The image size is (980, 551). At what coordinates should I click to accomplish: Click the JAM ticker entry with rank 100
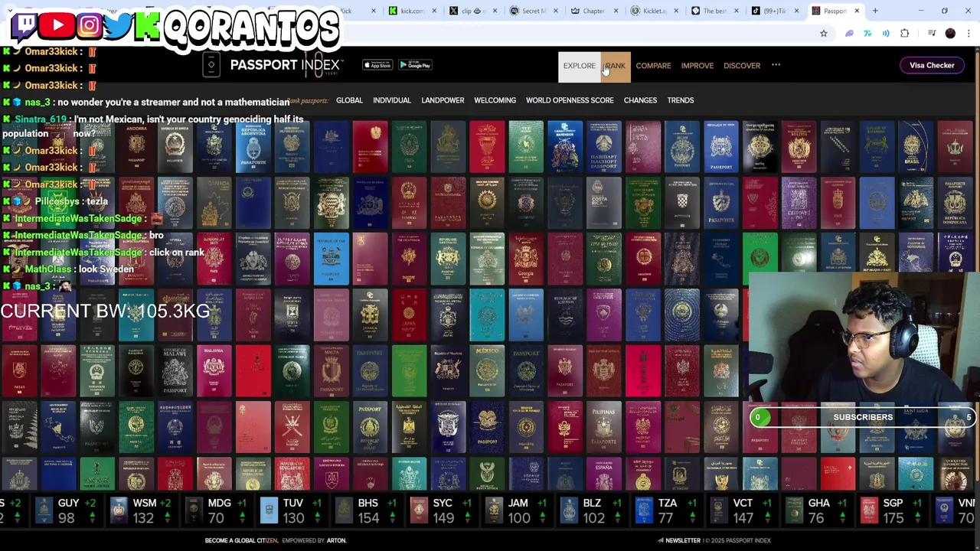[x=516, y=510]
